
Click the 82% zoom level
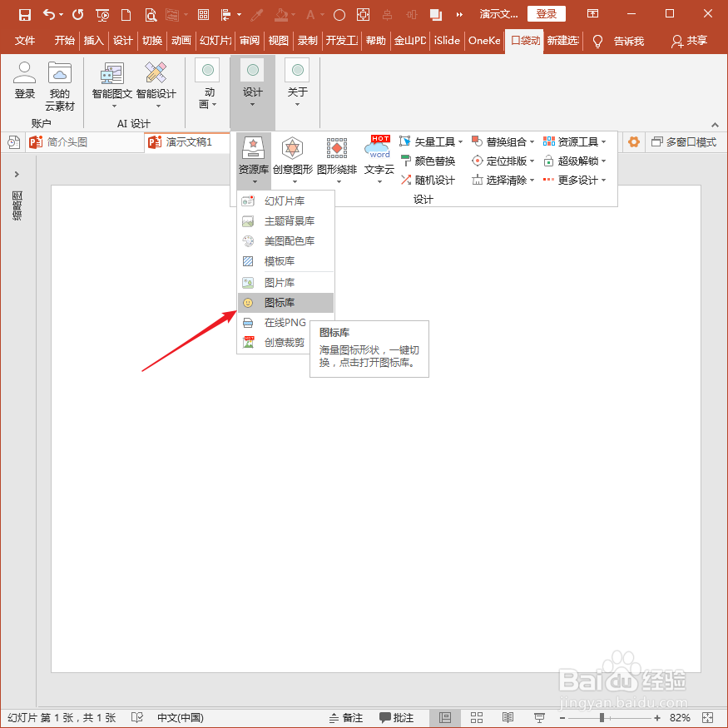[x=680, y=718]
